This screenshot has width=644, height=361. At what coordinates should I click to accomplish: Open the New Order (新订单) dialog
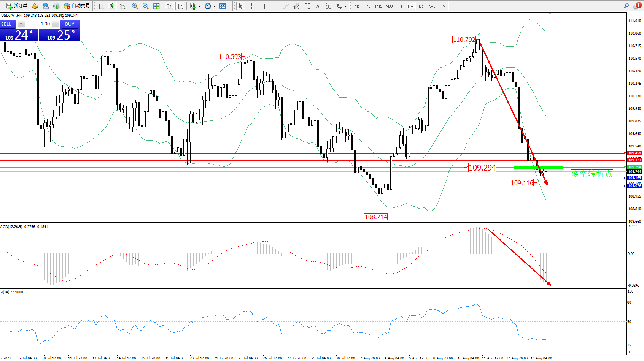point(17,6)
